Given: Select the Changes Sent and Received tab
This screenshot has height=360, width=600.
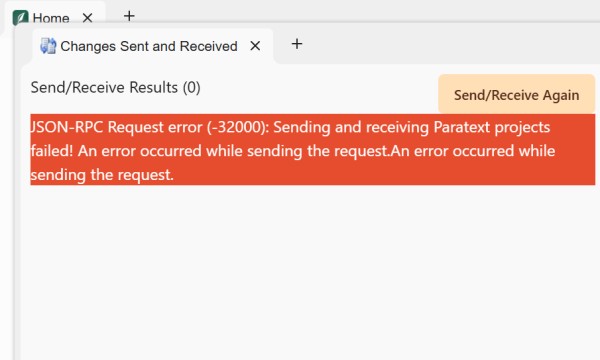Looking at the screenshot, I should point(149,46).
